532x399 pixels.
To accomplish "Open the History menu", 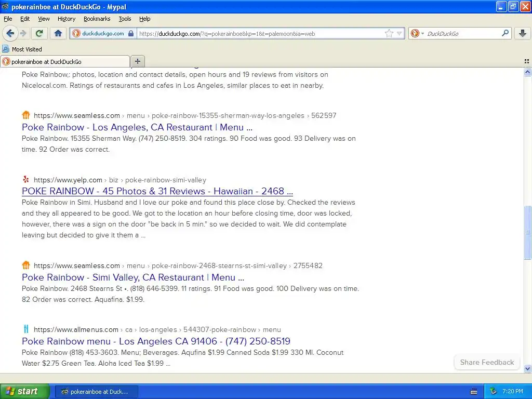I will 66,19.
